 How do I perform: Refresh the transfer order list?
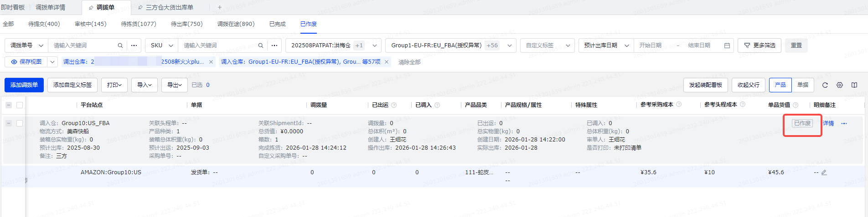click(x=825, y=85)
